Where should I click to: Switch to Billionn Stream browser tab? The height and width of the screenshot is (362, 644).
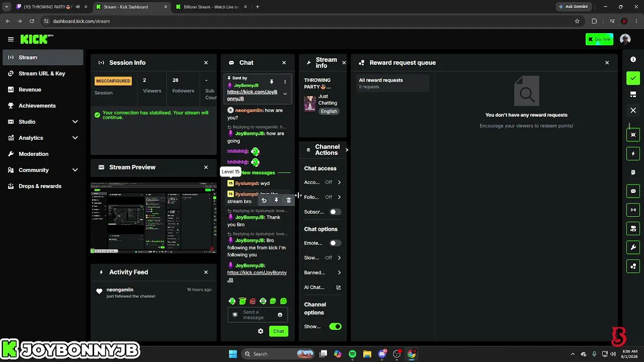pos(211,7)
